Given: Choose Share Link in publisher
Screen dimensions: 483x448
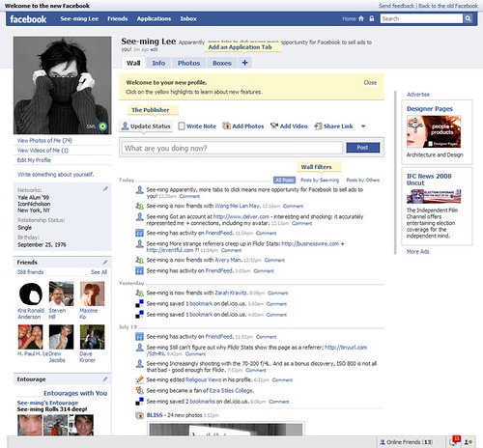Looking at the screenshot, I should point(333,126).
